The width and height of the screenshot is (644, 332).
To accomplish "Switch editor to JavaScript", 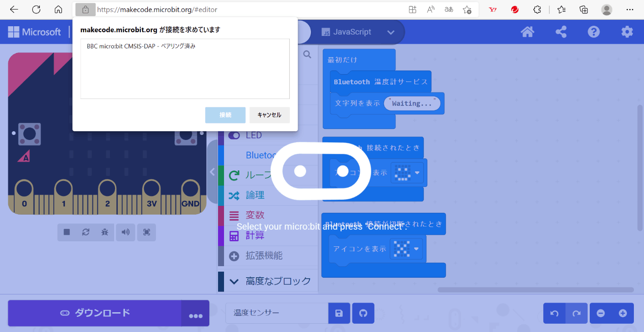I will (x=346, y=32).
